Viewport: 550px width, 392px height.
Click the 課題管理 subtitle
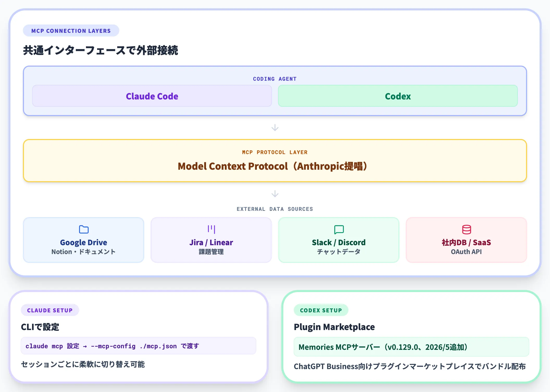tap(211, 252)
